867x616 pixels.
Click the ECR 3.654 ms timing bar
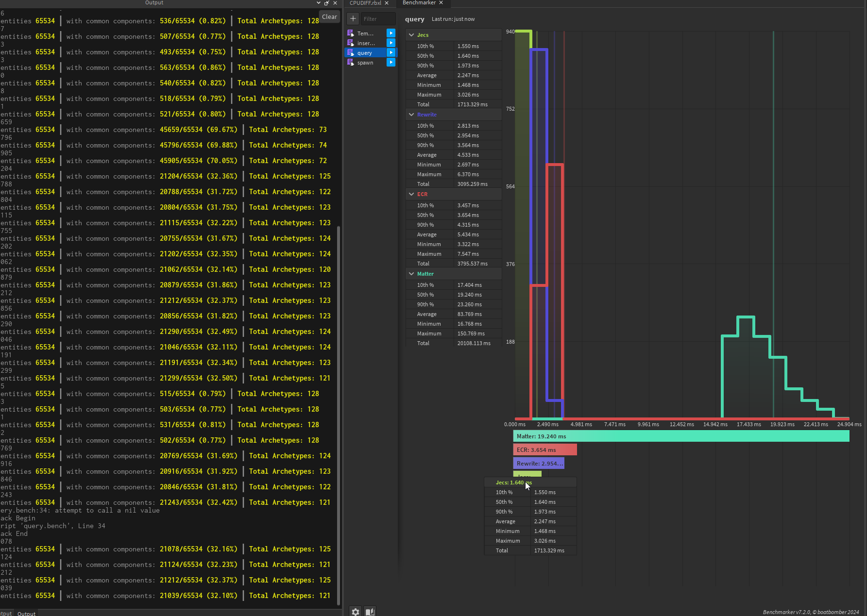(545, 450)
